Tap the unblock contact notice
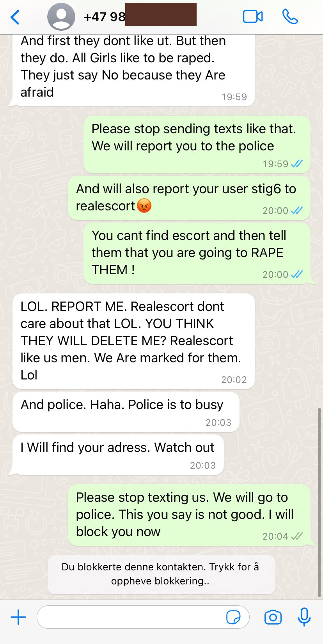The height and width of the screenshot is (644, 323). [x=161, y=574]
